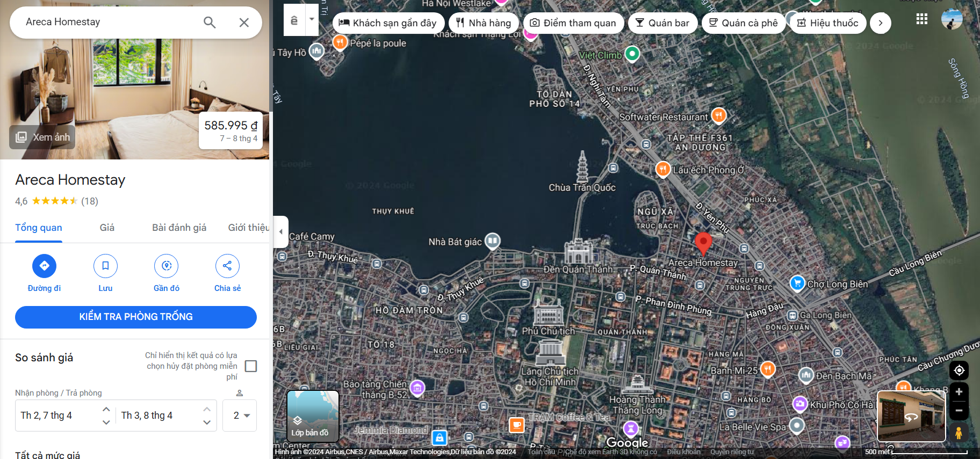Filter by Khách sạn gần đây
The width and height of the screenshot is (980, 459).
(388, 23)
